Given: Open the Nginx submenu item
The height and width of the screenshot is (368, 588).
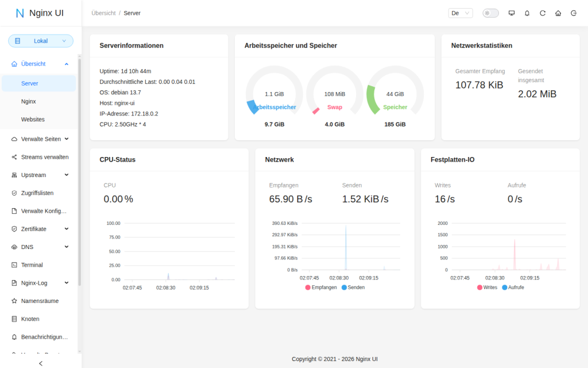Looking at the screenshot, I should coord(38,101).
